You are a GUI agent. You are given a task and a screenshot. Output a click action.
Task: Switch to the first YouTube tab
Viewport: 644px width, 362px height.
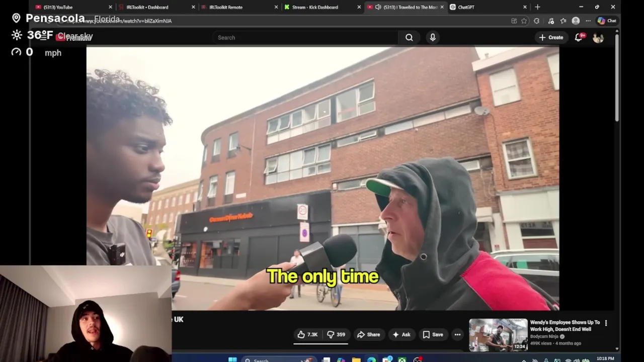click(73, 7)
